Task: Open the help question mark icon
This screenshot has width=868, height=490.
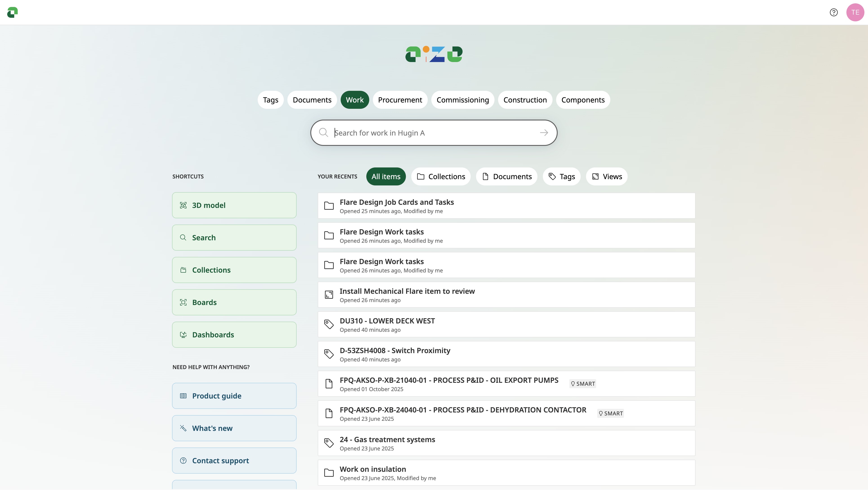Action: [833, 12]
